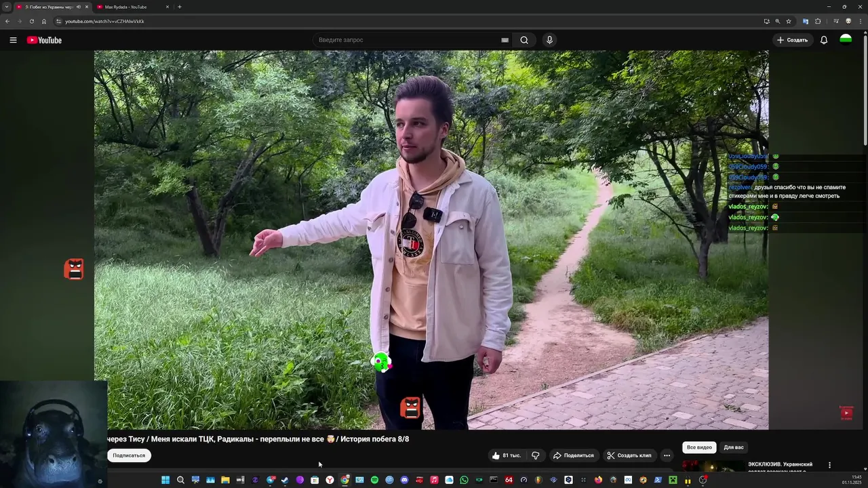Open the Windows Start menu
The image size is (868, 488).
pos(165,480)
